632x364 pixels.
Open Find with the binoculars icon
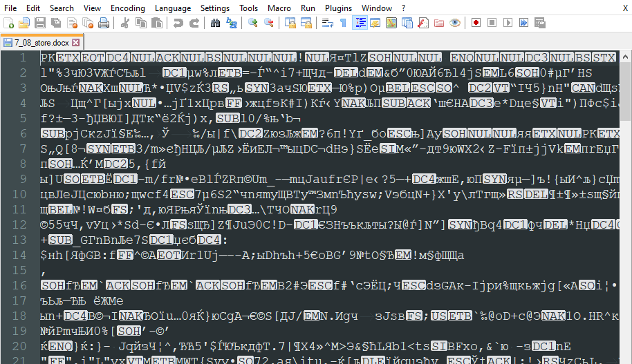coord(215,23)
